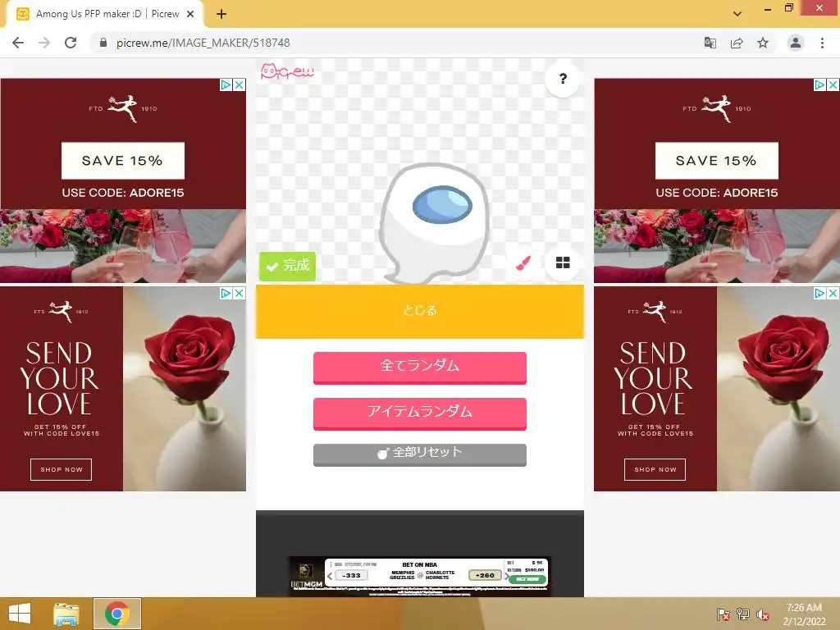
Task: Click the Action Center flag tray icon
Action: pyautogui.click(x=724, y=614)
